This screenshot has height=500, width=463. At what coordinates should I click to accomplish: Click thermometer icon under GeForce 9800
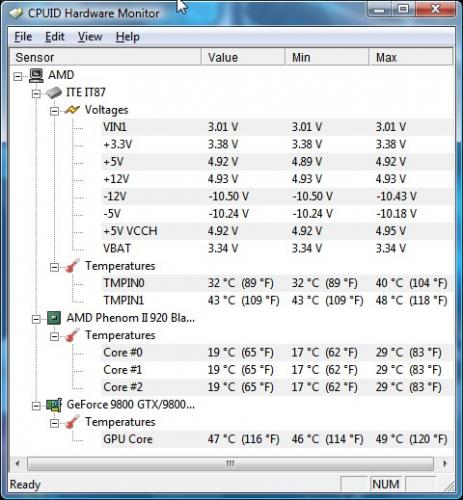(72, 422)
